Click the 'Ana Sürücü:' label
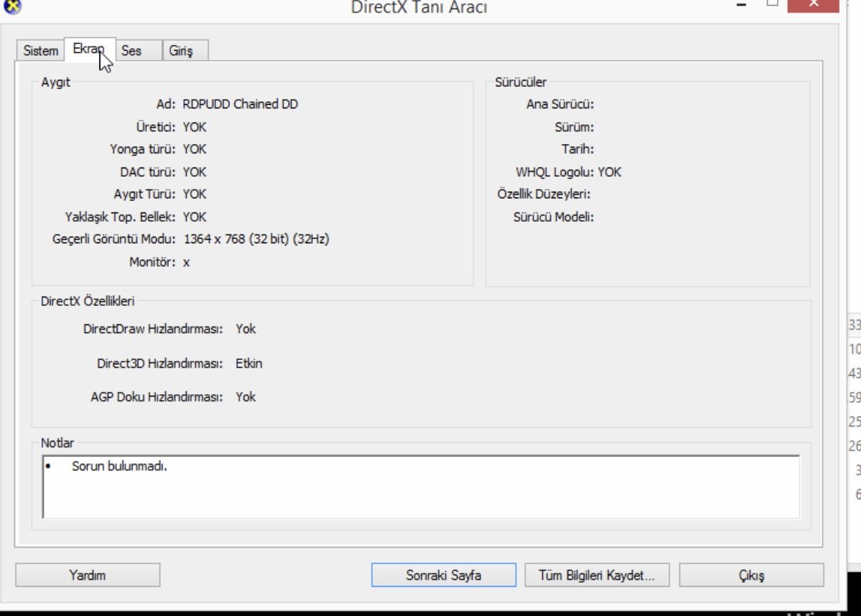This screenshot has height=616, width=861. point(560,104)
